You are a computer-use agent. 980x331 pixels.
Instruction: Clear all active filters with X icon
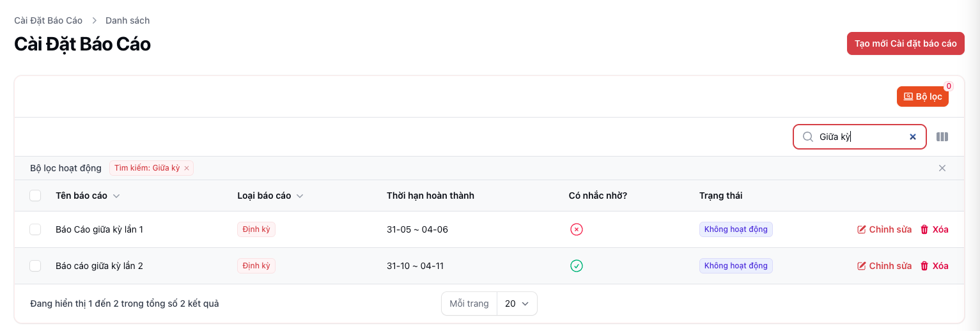(942, 168)
